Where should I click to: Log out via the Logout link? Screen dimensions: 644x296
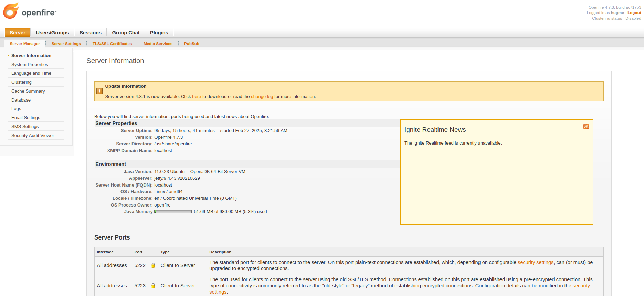tap(634, 13)
